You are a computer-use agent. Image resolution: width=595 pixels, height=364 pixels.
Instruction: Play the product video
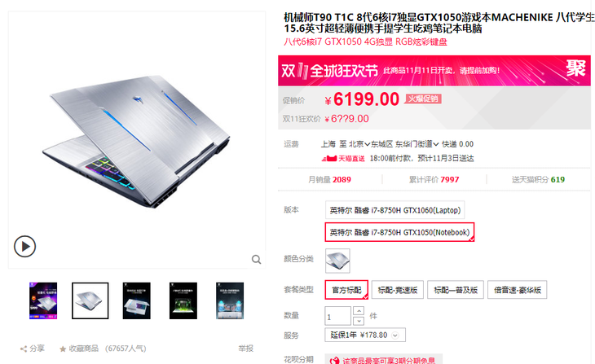(x=25, y=247)
